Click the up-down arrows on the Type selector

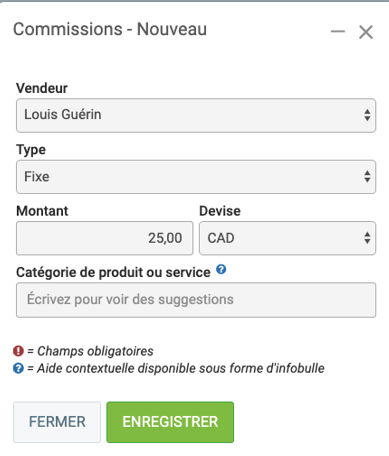367,177
